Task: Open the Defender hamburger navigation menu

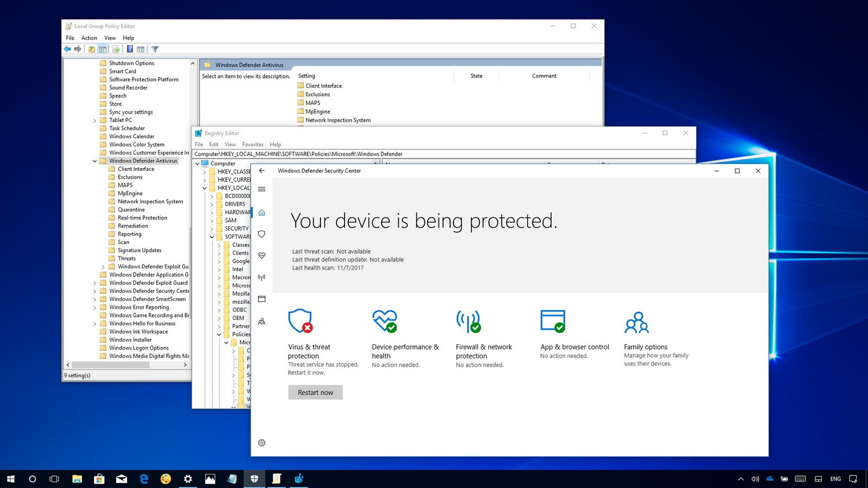Action: (262, 189)
